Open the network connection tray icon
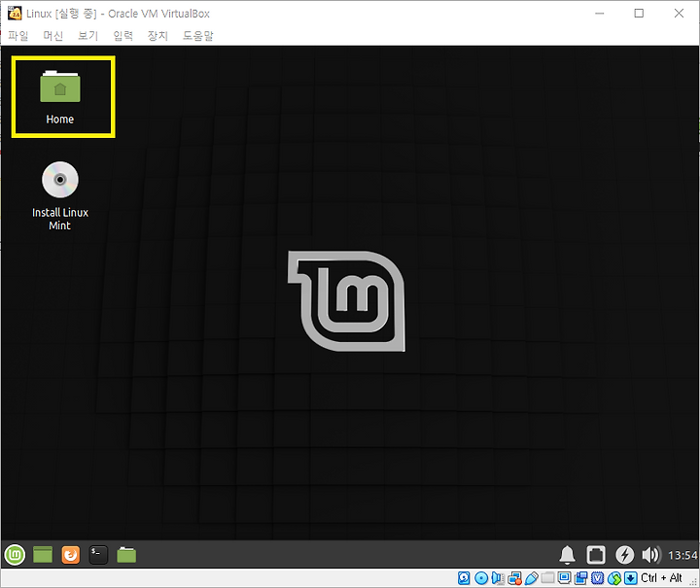 point(596,555)
